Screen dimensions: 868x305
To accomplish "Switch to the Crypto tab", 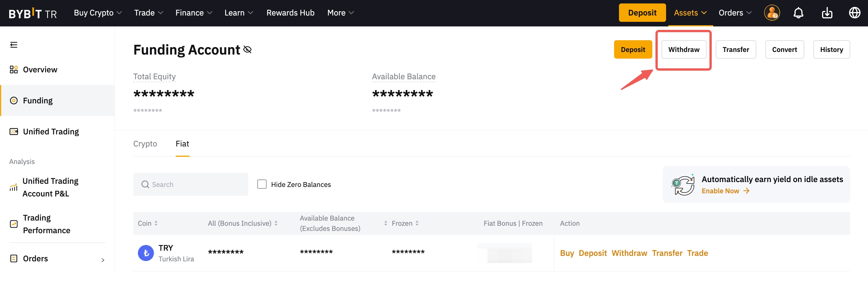I will [x=145, y=144].
